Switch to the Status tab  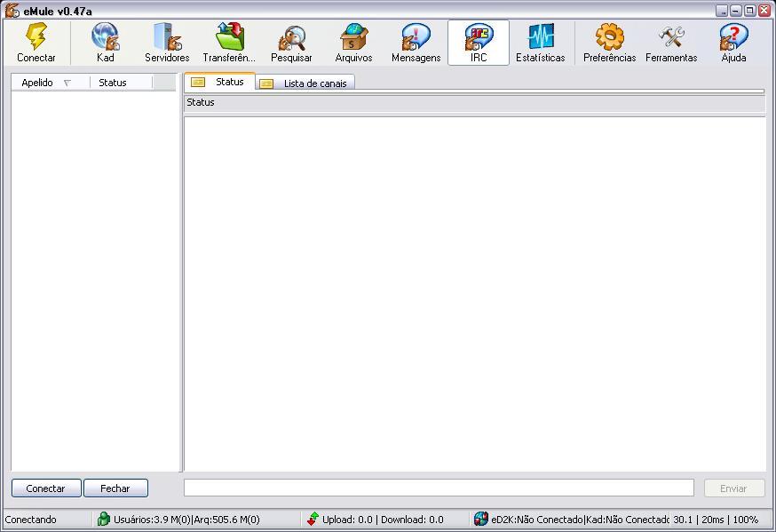click(220, 82)
